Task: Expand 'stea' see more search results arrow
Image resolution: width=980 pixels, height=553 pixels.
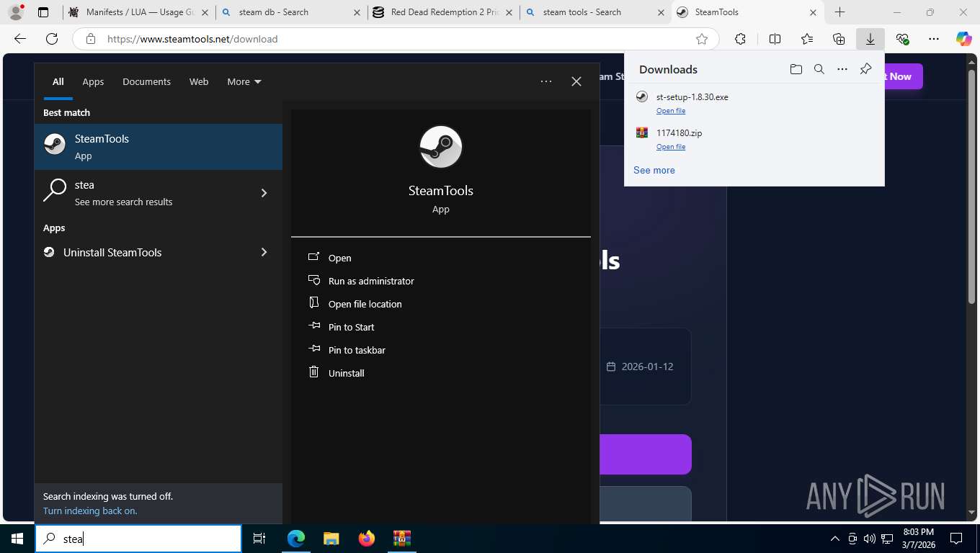Action: 264,193
